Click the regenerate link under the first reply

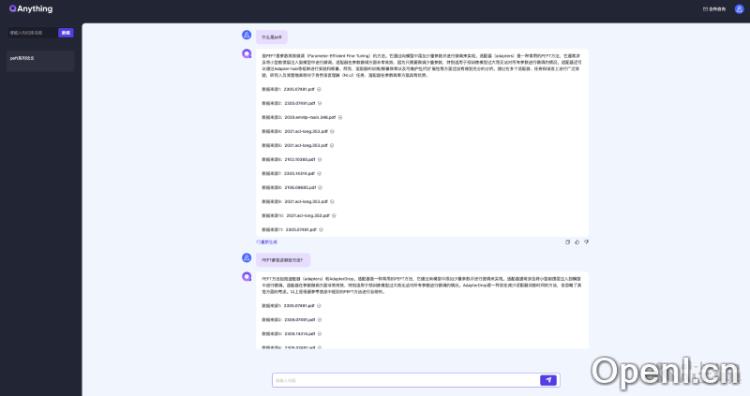(x=267, y=242)
